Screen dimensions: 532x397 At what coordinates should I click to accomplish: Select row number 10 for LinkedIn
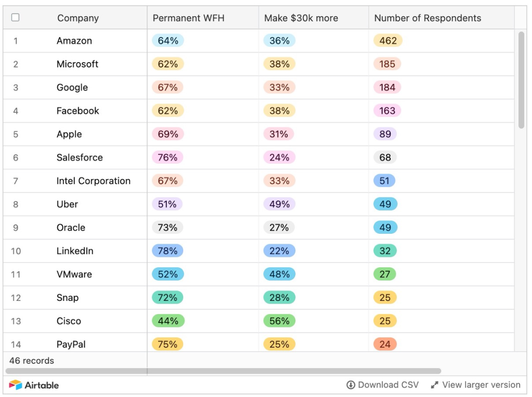click(16, 251)
